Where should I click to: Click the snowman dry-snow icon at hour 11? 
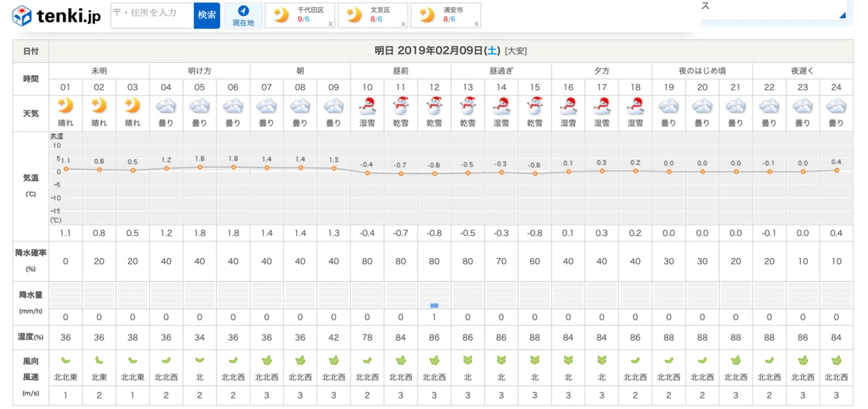(401, 106)
